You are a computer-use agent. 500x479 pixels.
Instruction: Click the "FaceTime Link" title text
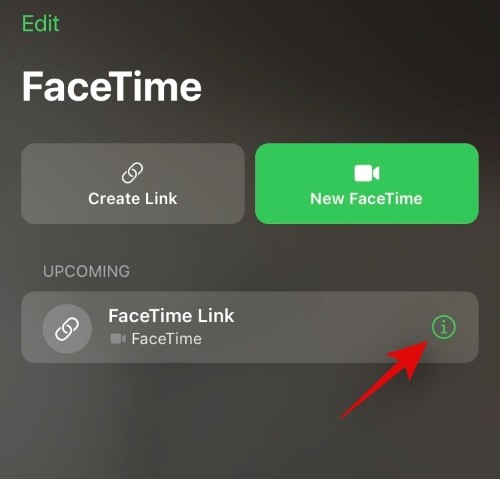pos(171,315)
